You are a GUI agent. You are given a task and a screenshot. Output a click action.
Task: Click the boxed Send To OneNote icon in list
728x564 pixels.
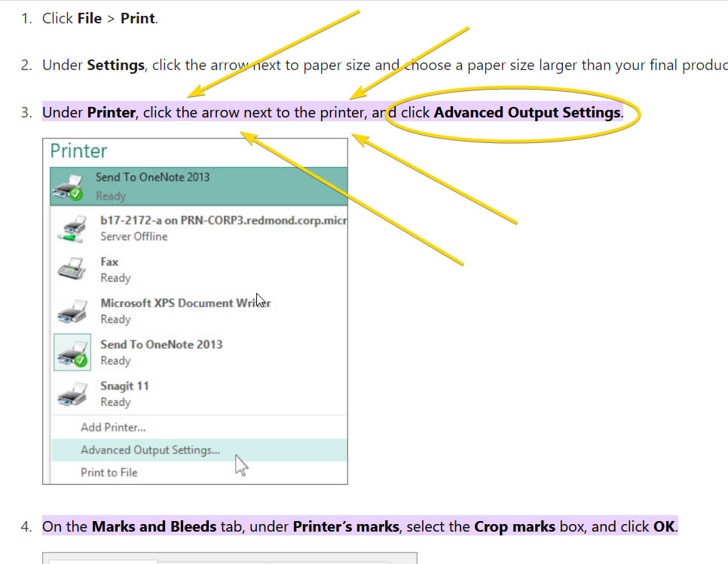click(72, 352)
